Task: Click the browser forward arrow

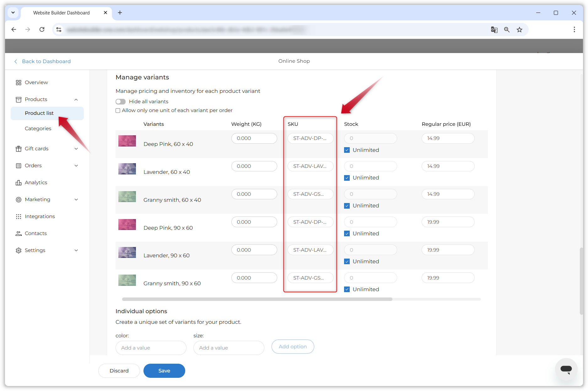Action: pos(28,29)
